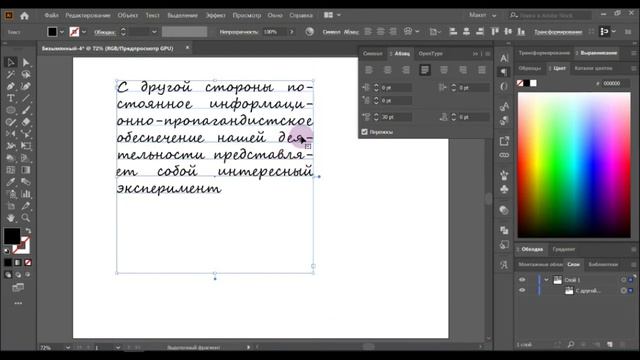Choose Color fill mode button below swatches

coord(8,262)
